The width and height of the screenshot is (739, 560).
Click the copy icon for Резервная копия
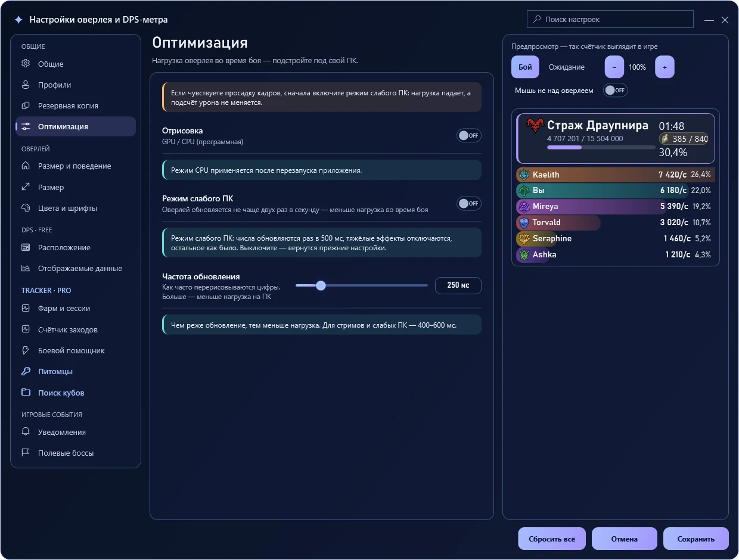tap(26, 105)
